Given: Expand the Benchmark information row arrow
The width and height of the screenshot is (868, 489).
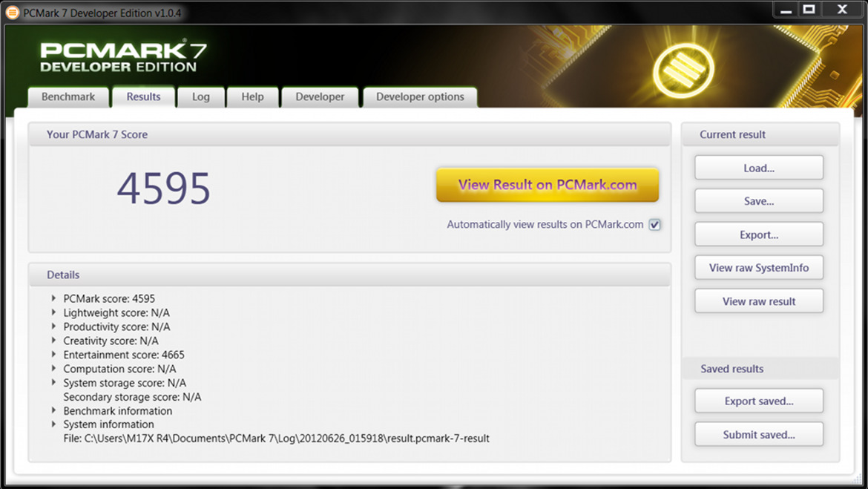Looking at the screenshot, I should 53,410.
